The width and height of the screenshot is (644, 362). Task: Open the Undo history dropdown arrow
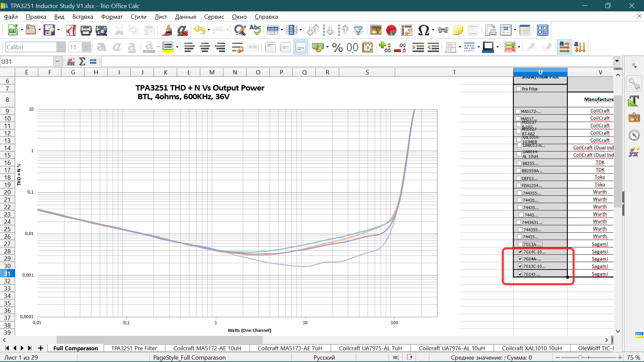coord(209,30)
